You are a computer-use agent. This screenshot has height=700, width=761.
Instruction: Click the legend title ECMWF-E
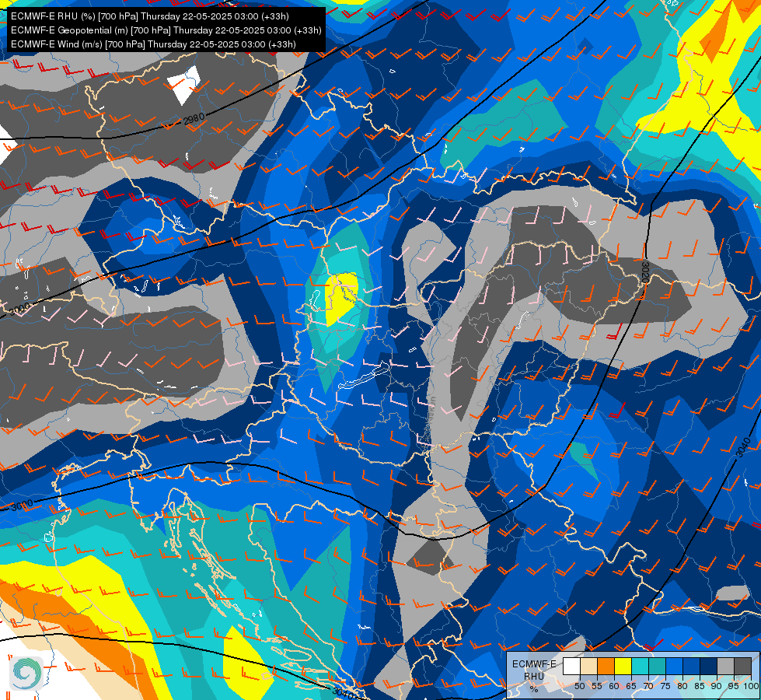(534, 664)
